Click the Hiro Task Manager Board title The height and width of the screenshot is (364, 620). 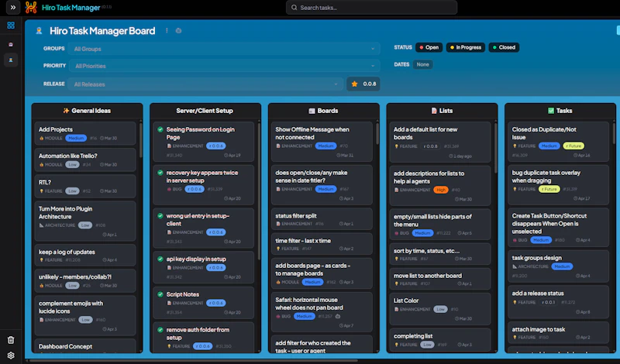coord(102,31)
